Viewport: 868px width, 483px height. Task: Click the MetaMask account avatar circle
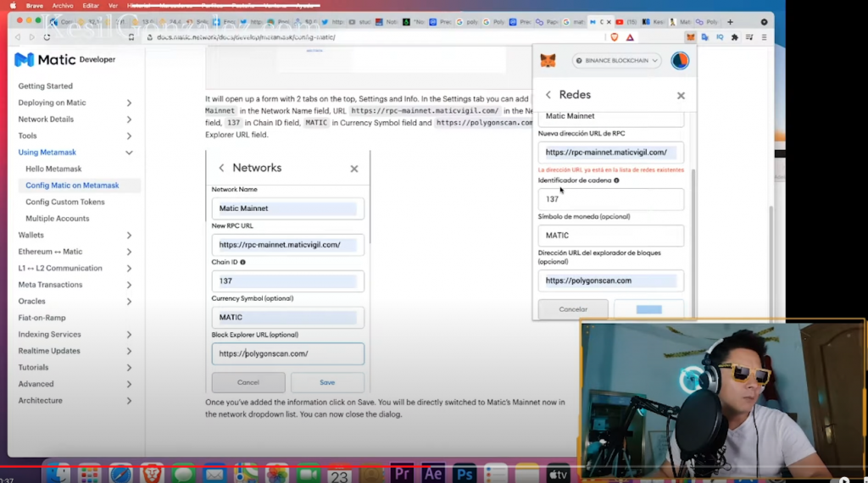pos(680,61)
